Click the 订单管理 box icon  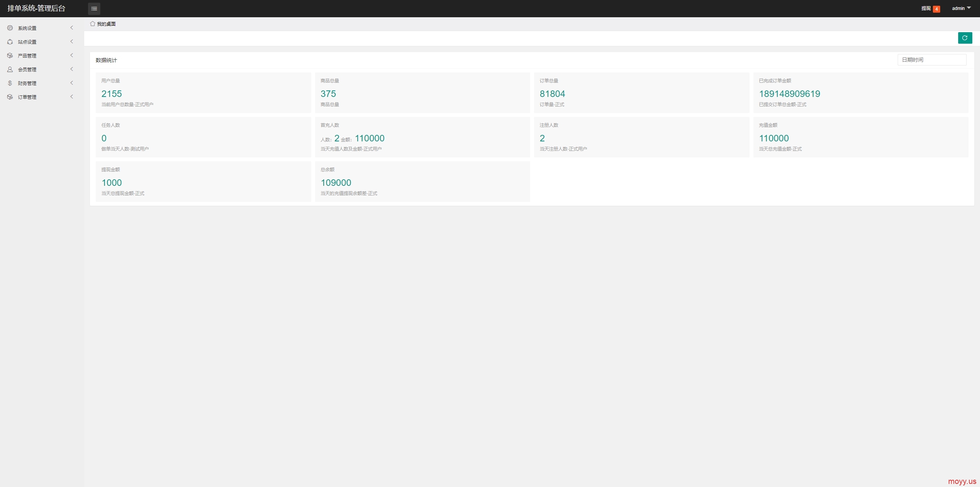tap(10, 97)
